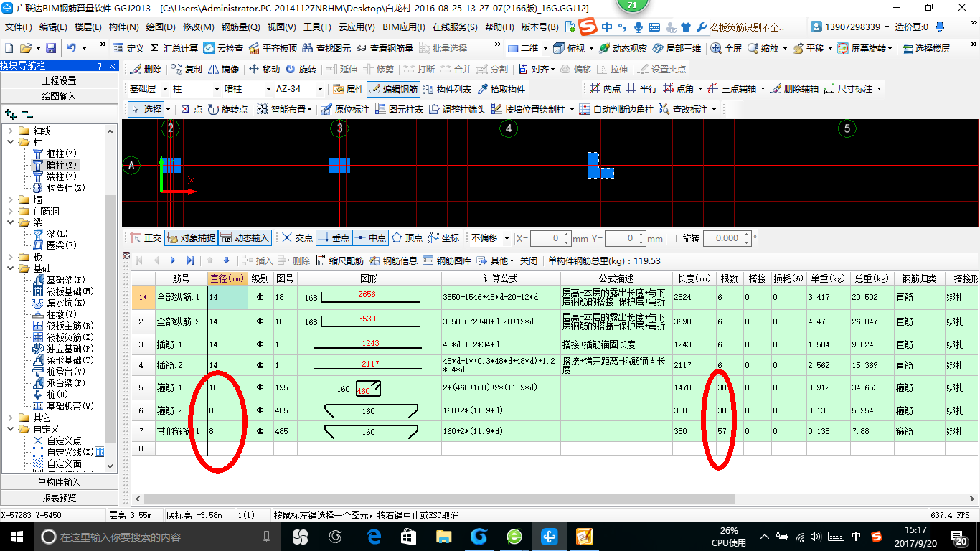
Task: Click the X coordinate input field
Action: click(x=551, y=238)
